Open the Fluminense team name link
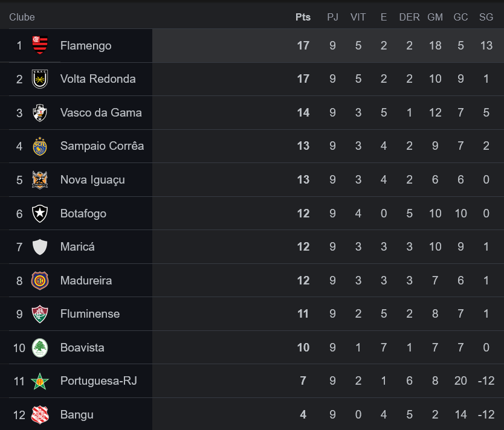 [x=90, y=314]
